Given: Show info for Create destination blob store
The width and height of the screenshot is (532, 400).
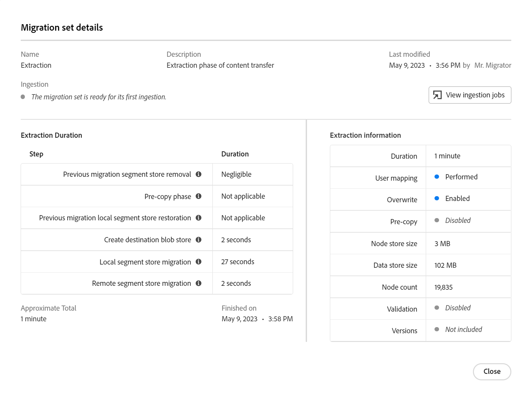Looking at the screenshot, I should click(x=199, y=240).
